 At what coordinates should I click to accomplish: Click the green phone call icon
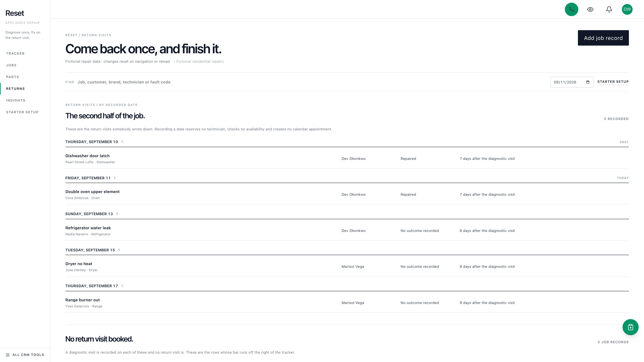click(571, 9)
